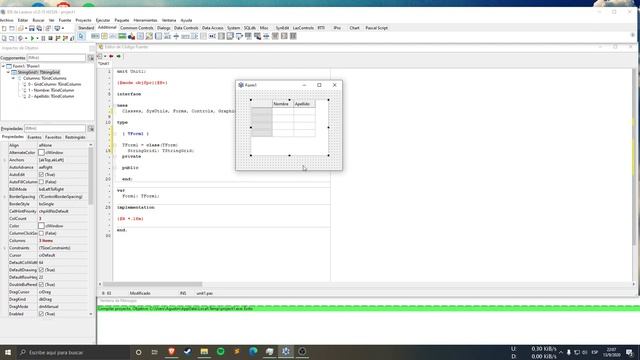Click the properties filter button beside Propiedades
640x360 pixels.
[91, 129]
